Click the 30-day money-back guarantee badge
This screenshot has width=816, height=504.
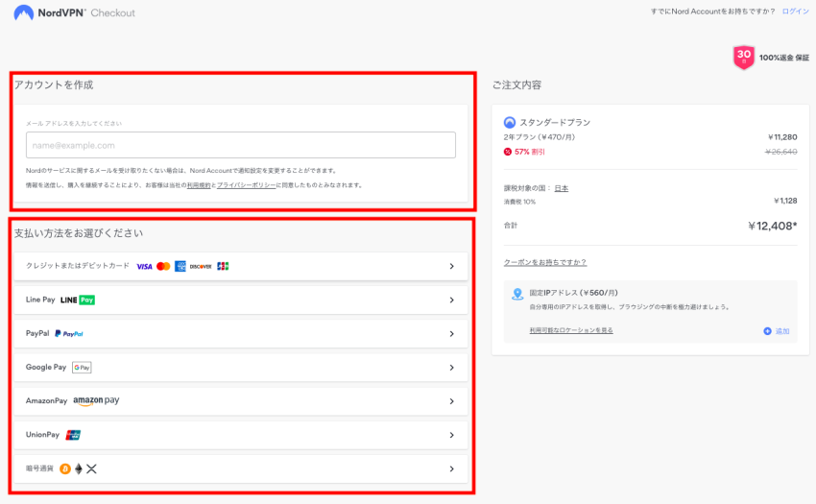(744, 57)
